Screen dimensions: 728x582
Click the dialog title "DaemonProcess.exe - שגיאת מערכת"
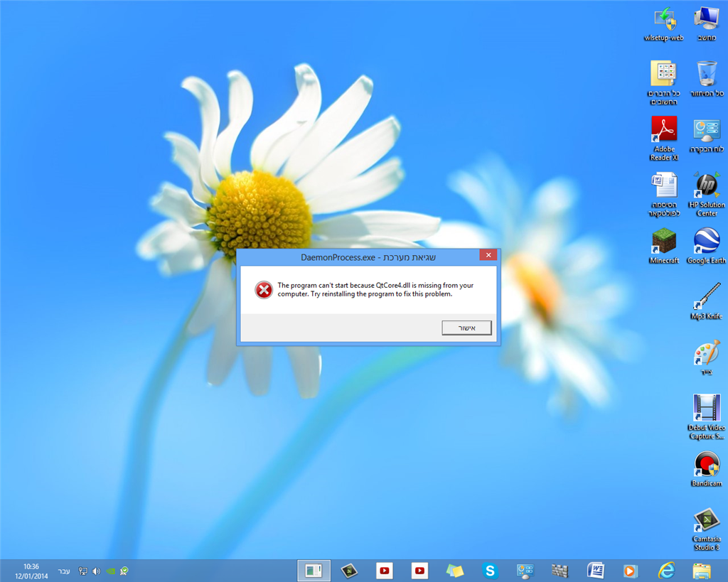[x=368, y=257]
